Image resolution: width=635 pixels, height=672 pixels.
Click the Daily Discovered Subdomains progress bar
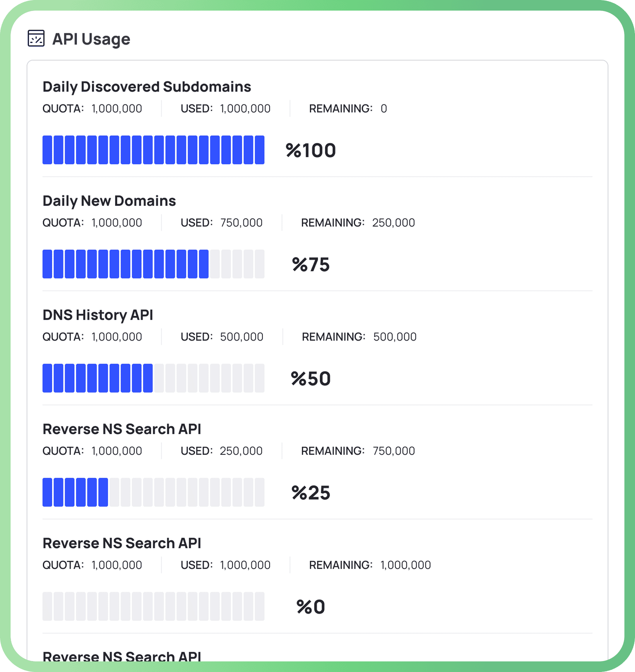tap(153, 150)
